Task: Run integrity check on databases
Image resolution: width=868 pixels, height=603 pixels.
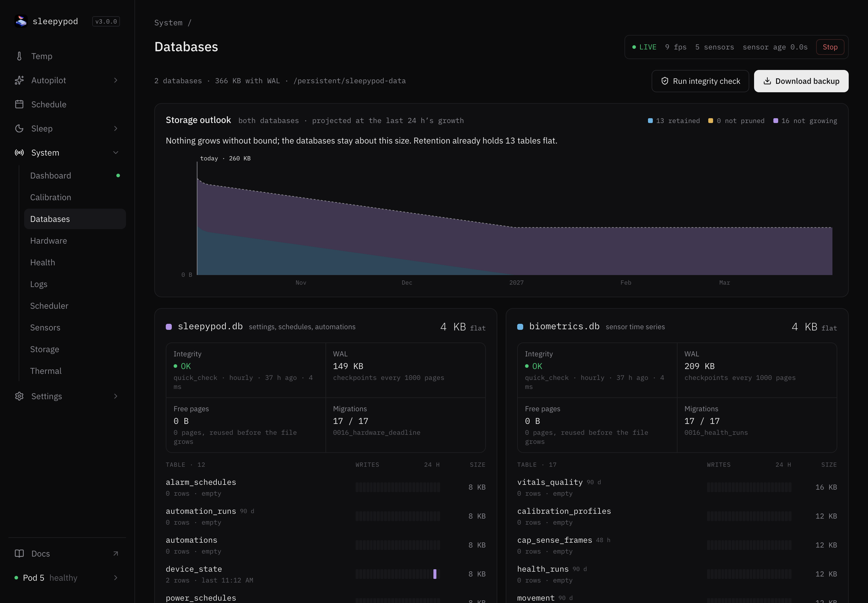Action: (x=700, y=81)
